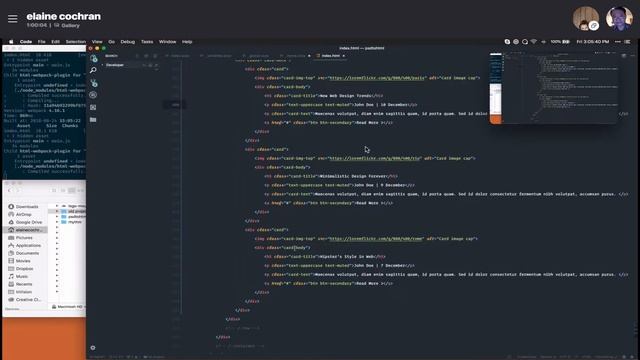Open the Help menu

(x=187, y=42)
